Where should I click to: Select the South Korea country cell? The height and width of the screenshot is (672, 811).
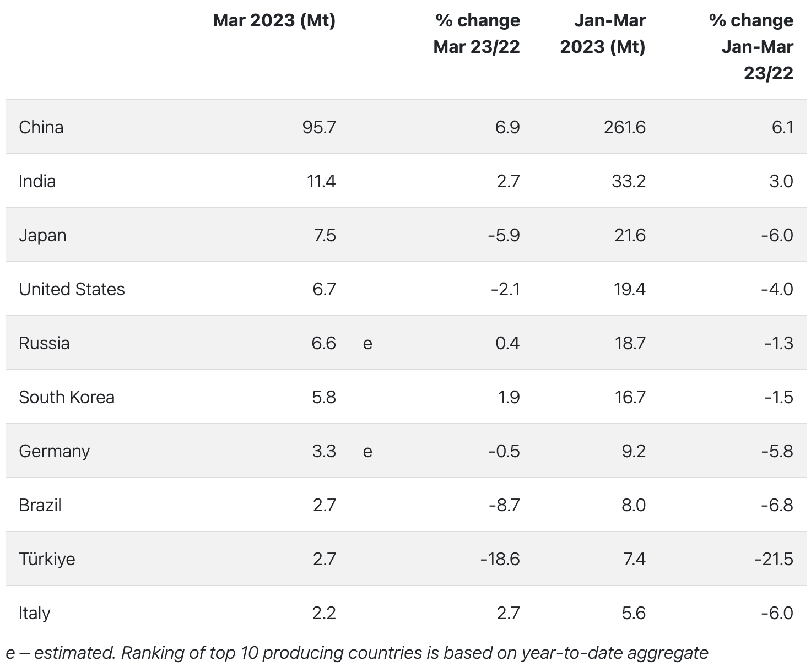point(67,397)
